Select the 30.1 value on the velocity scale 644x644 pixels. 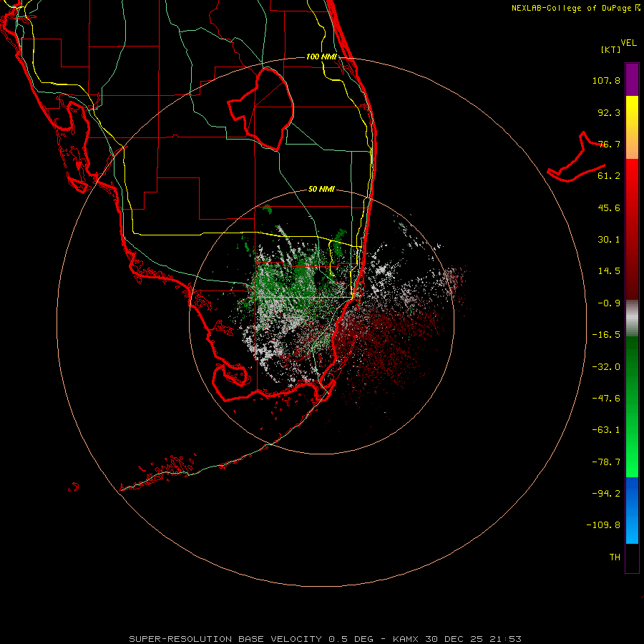(x=609, y=240)
